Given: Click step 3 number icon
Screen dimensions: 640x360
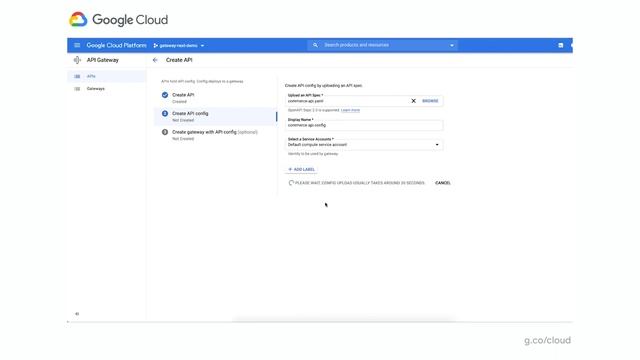Looking at the screenshot, I should point(165,132).
